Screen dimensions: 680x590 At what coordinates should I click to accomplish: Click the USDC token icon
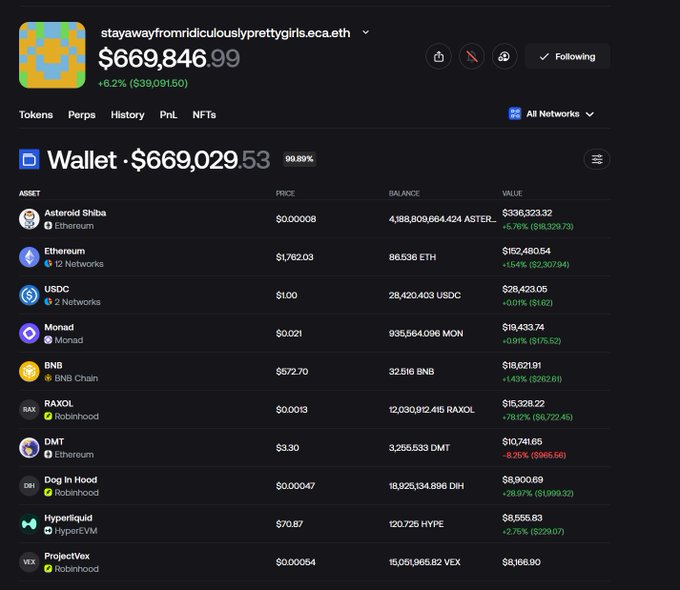29,295
